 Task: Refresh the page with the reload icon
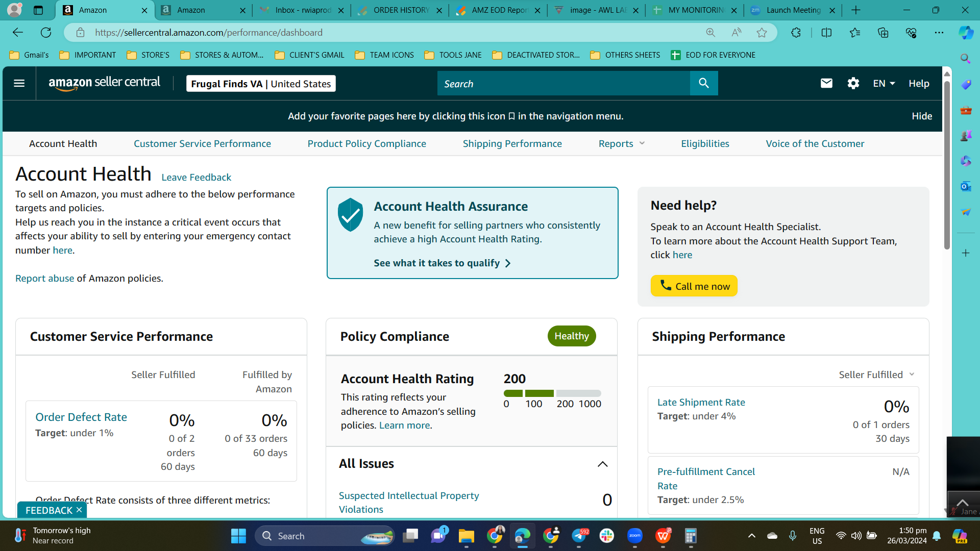[x=46, y=33]
